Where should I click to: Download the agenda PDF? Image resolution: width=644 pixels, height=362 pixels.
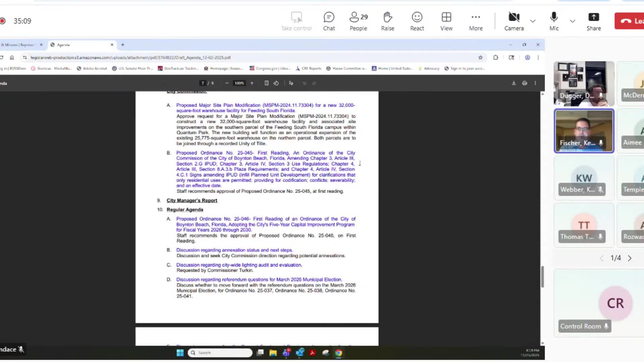pos(514,83)
